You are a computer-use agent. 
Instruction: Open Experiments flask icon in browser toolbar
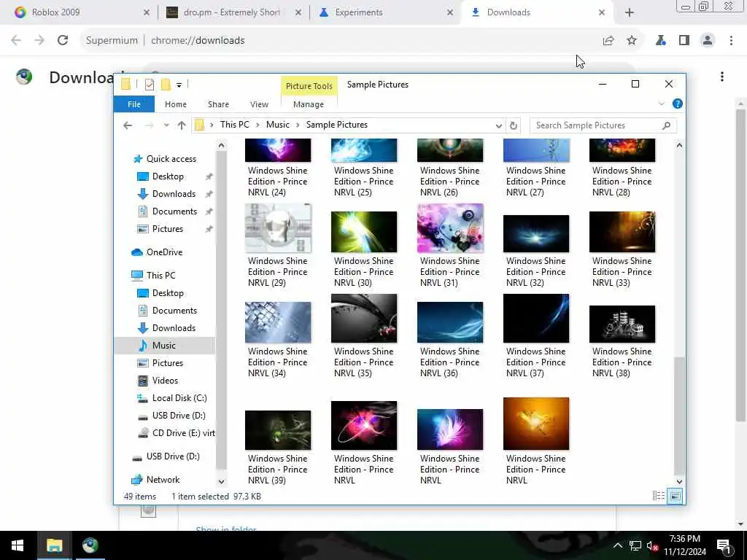coord(661,41)
